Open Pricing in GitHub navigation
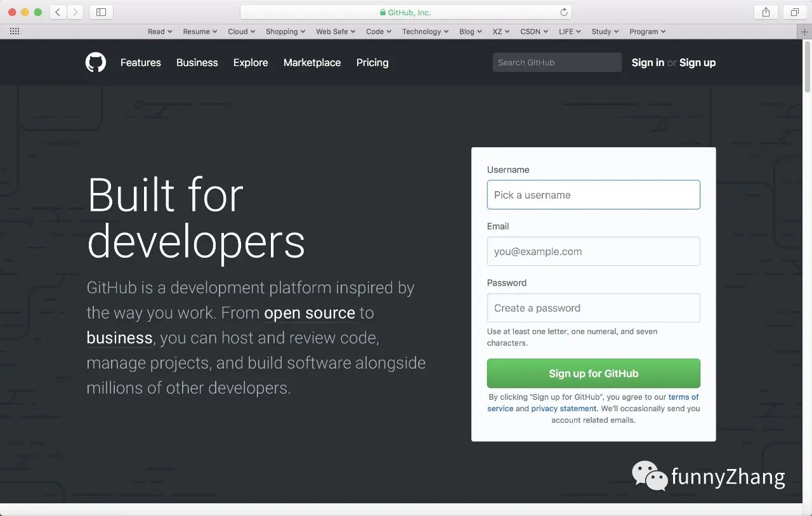The image size is (812, 516). [x=372, y=62]
